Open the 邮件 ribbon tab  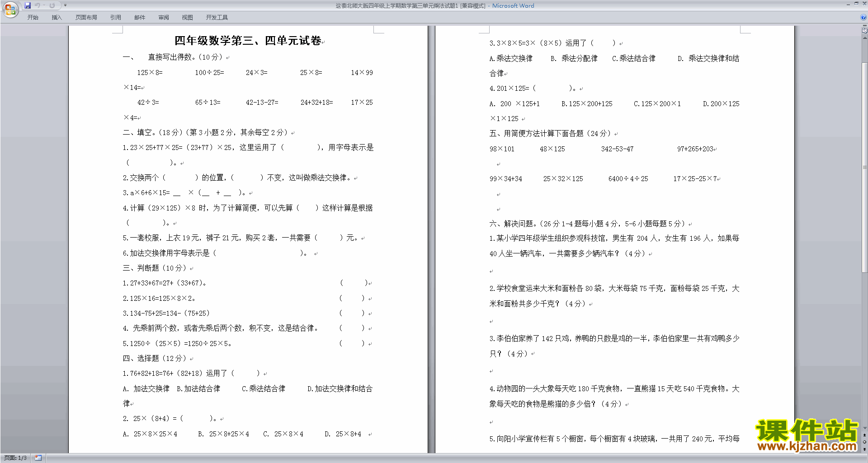point(140,18)
